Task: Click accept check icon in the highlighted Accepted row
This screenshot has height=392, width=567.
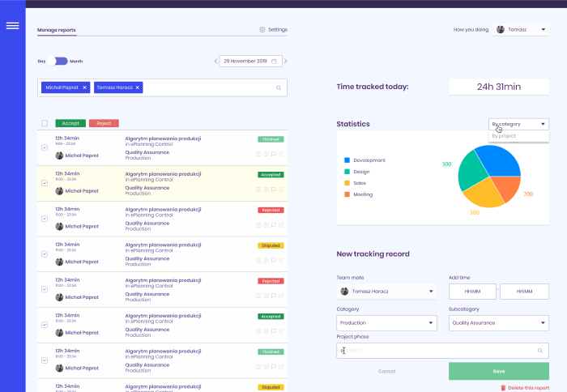Action: coord(258,190)
